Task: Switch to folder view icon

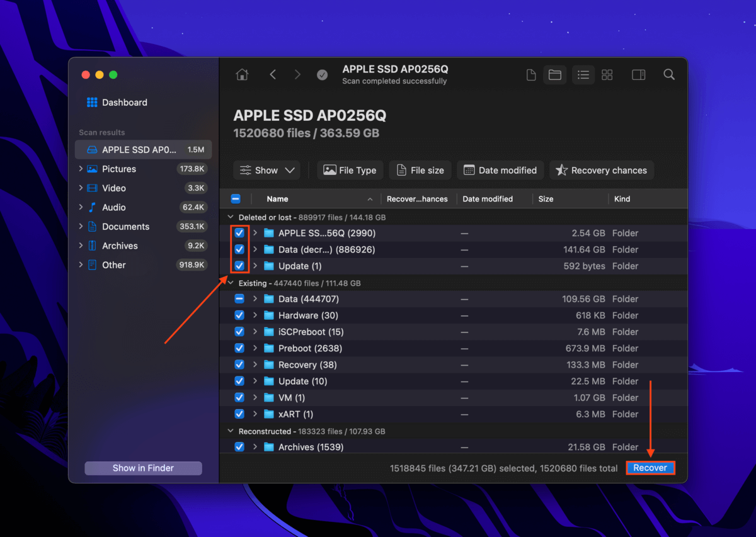Action: (555, 75)
